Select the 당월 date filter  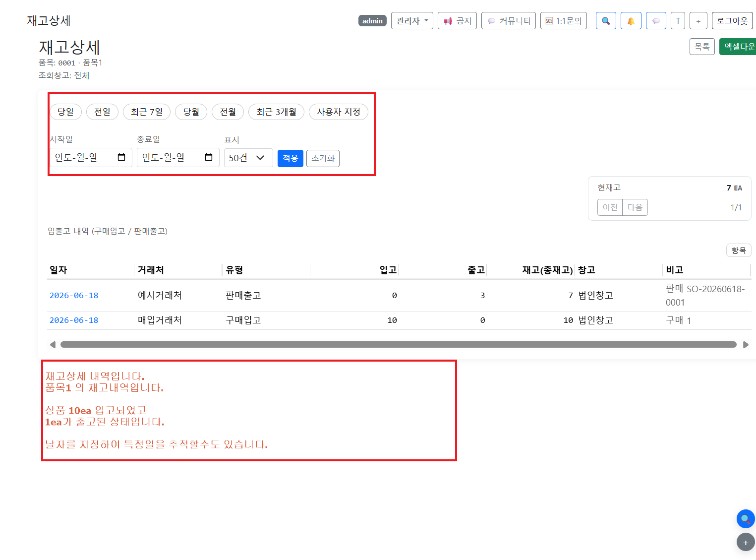point(191,112)
